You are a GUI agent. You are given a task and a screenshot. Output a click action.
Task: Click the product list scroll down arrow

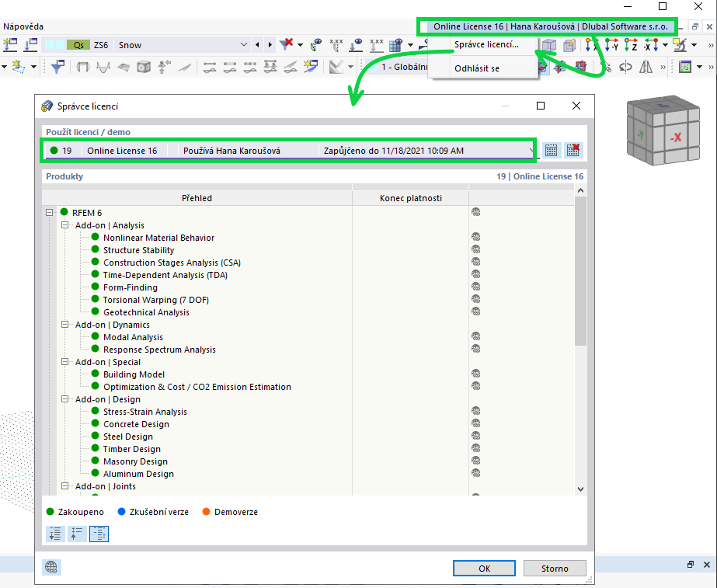click(581, 489)
